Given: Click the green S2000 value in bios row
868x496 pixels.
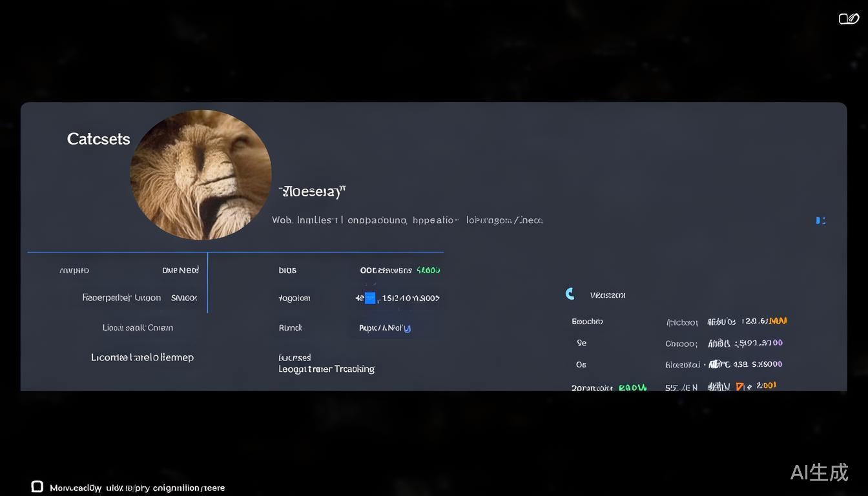Looking at the screenshot, I should coord(428,270).
